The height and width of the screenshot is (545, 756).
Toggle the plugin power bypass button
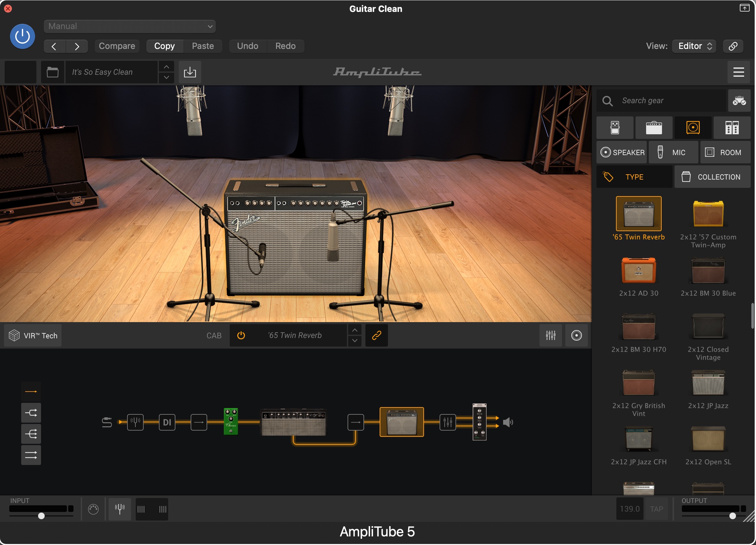click(22, 36)
